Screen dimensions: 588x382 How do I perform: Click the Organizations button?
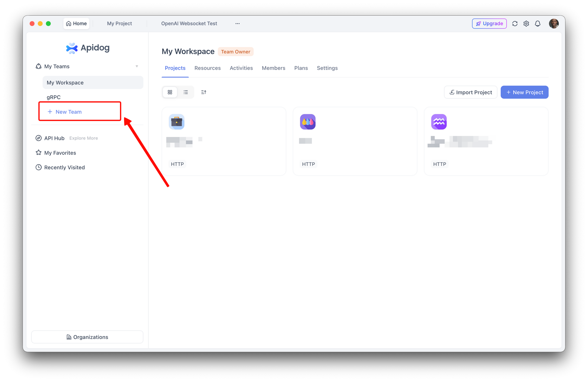point(87,337)
